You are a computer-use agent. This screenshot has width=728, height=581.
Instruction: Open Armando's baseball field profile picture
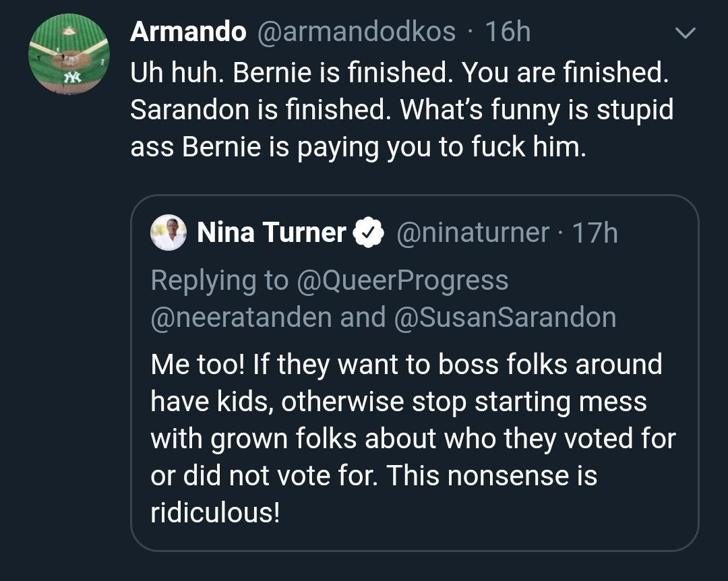tap(69, 54)
